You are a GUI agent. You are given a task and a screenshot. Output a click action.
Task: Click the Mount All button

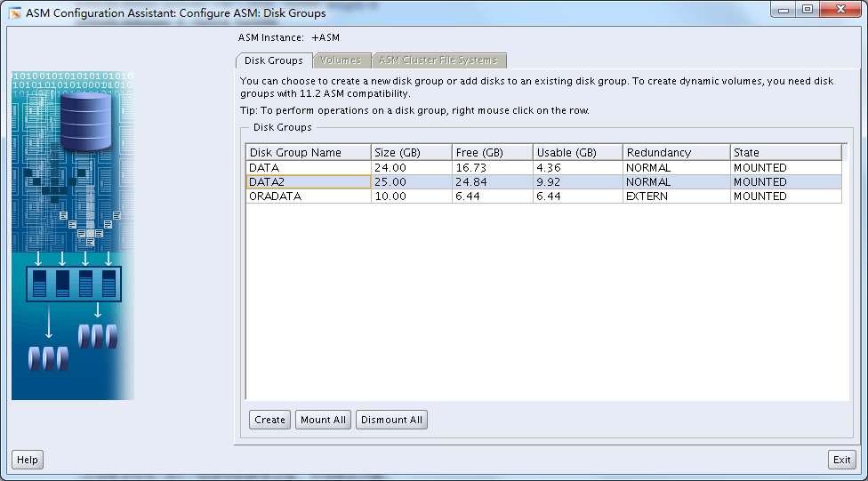pyautogui.click(x=324, y=420)
